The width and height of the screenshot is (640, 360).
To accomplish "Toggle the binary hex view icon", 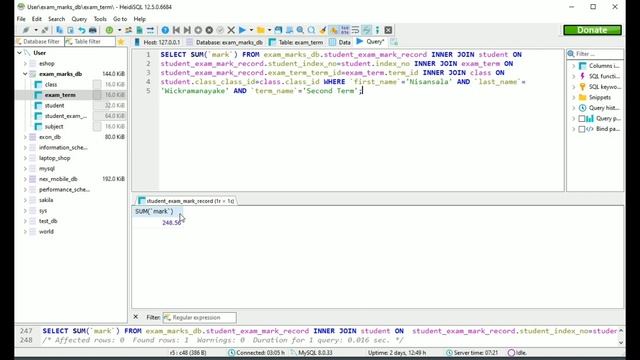I will click(x=345, y=30).
